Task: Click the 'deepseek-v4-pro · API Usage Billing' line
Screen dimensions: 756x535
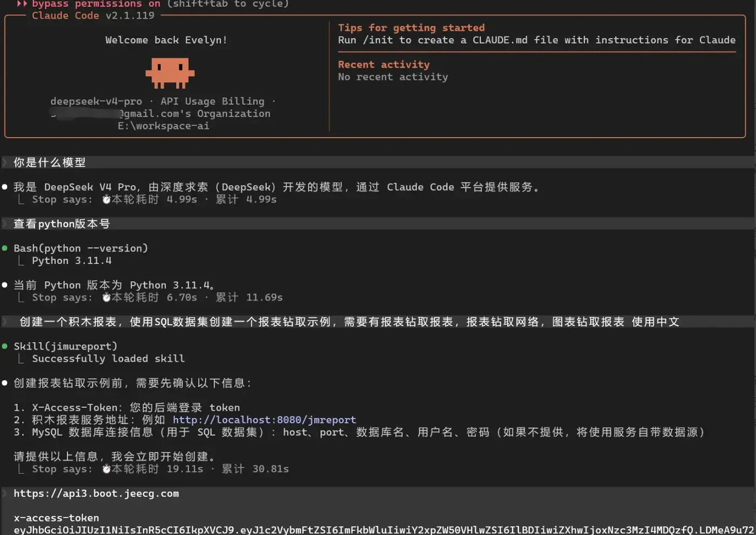Action: [163, 101]
